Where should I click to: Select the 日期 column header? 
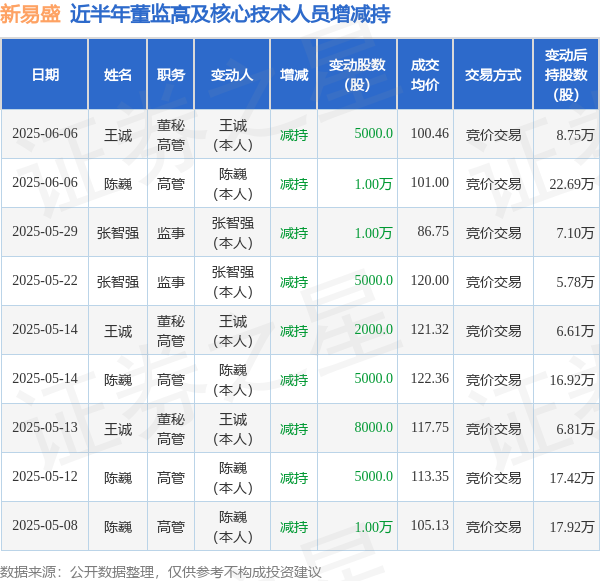pyautogui.click(x=45, y=75)
